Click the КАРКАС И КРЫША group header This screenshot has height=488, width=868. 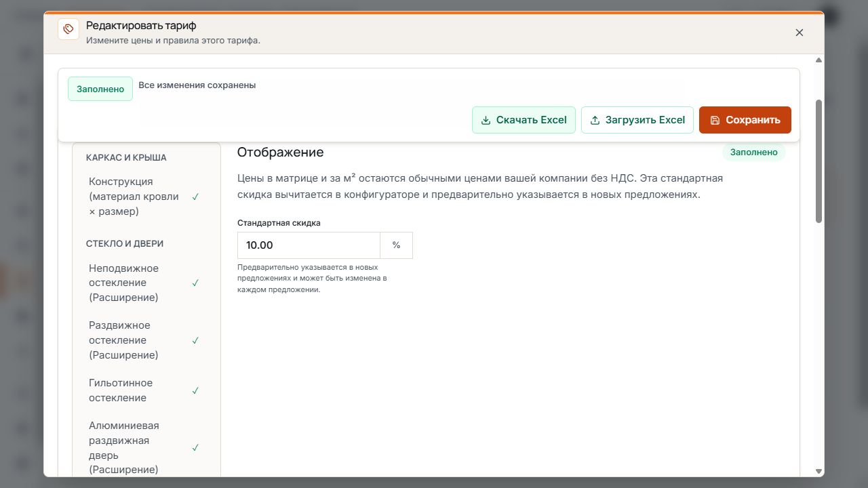pyautogui.click(x=126, y=157)
